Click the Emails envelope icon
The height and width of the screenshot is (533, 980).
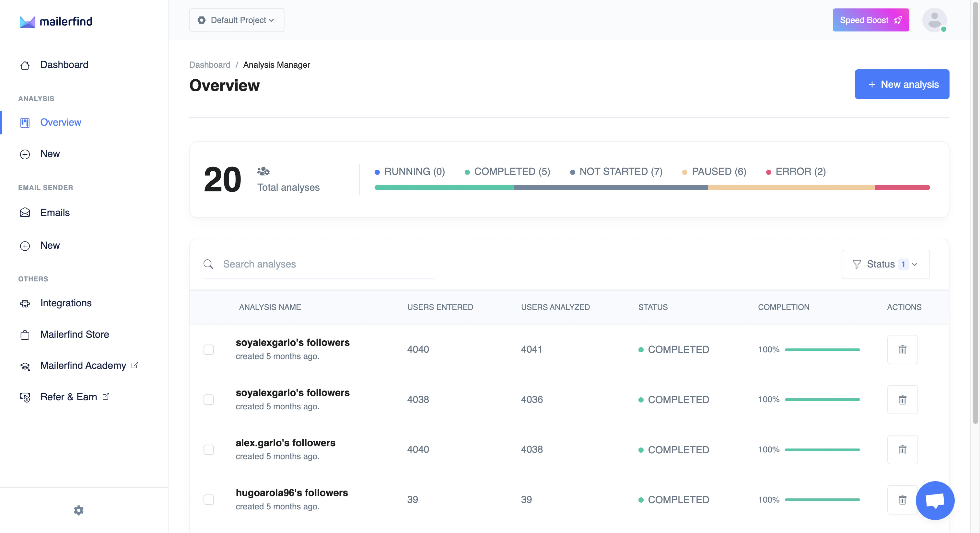(x=25, y=212)
